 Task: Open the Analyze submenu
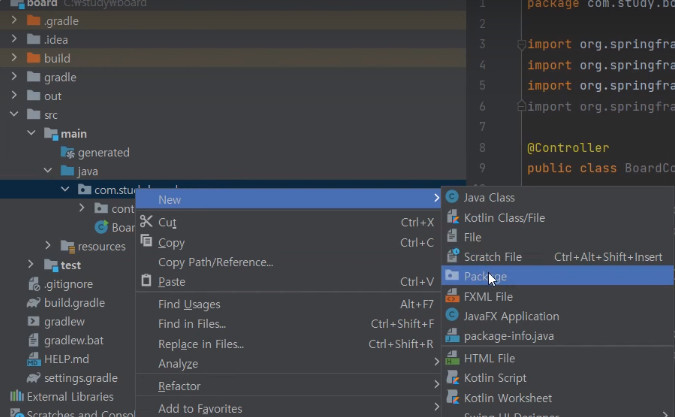pos(288,364)
